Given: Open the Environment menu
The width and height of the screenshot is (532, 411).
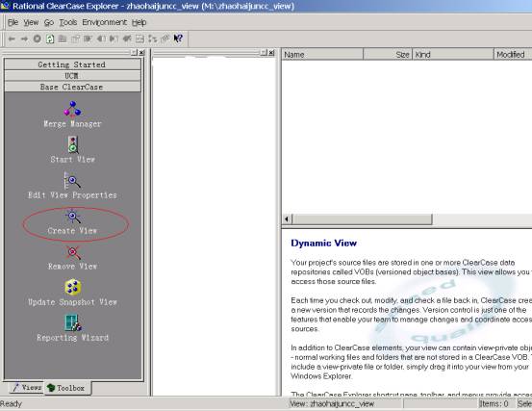Looking at the screenshot, I should 104,22.
